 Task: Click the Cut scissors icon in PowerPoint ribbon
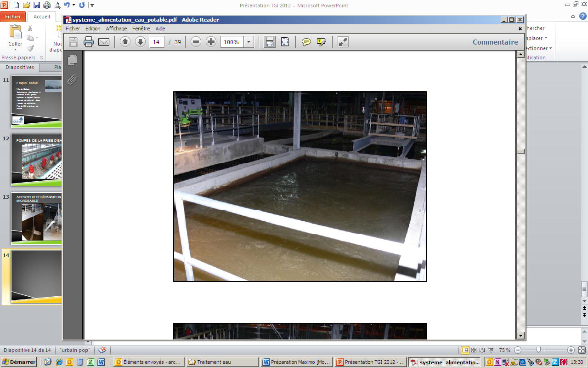point(30,29)
